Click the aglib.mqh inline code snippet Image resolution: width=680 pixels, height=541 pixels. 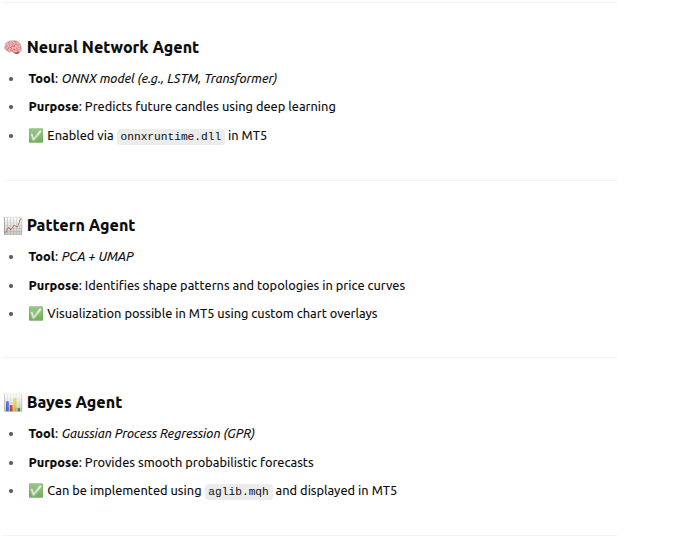[x=238, y=491]
